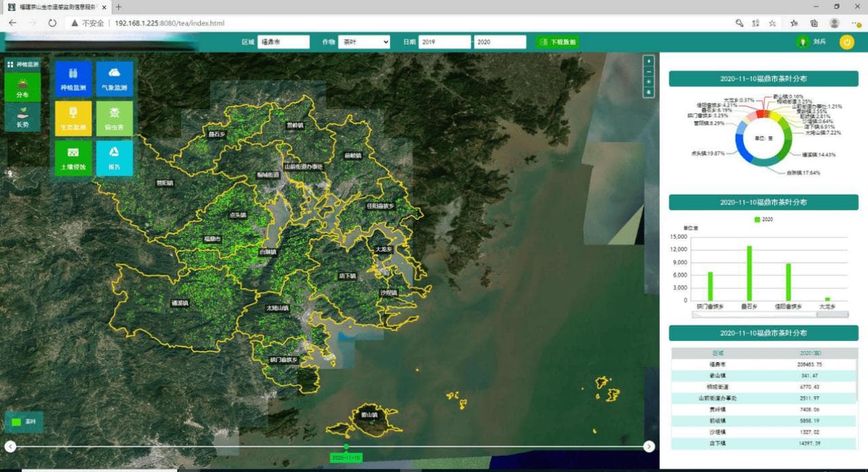This screenshot has height=472, width=868.
Task: Open the browser zoom magnifier icon
Action: [x=739, y=22]
